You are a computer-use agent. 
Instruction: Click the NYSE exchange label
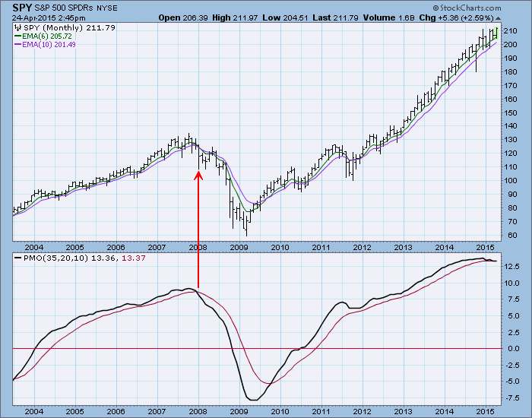(x=107, y=8)
